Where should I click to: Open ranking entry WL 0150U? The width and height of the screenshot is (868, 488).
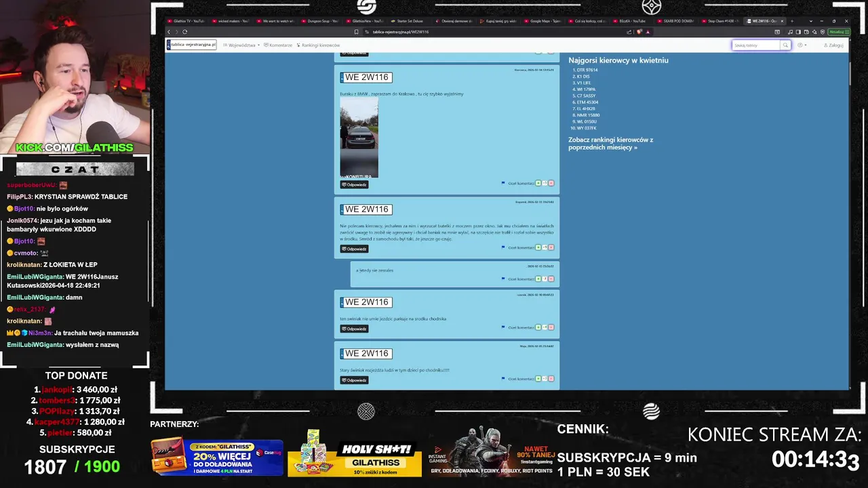click(587, 121)
